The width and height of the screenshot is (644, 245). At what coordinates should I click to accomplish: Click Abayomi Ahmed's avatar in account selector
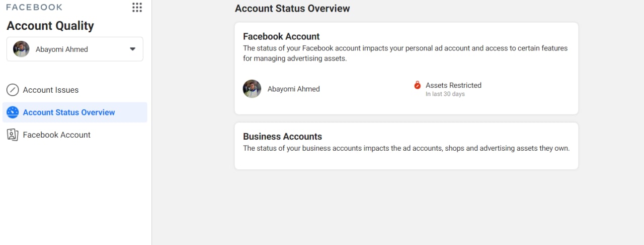point(21,49)
